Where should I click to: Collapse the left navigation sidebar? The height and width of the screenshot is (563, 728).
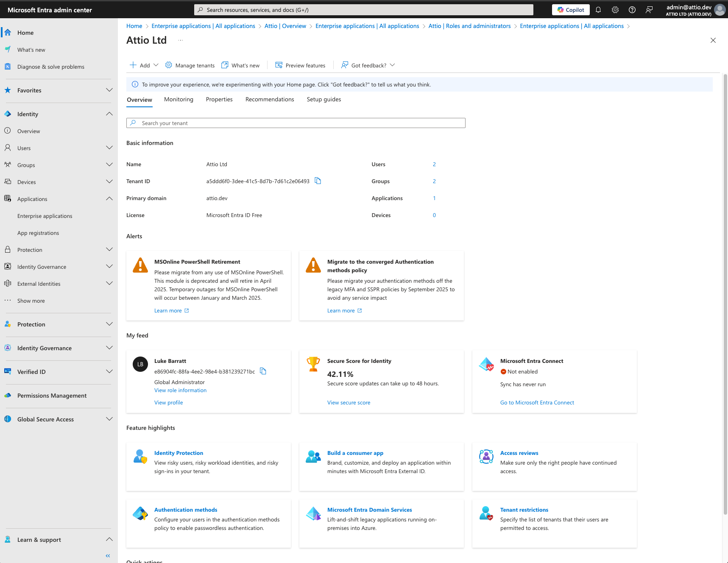[108, 555]
